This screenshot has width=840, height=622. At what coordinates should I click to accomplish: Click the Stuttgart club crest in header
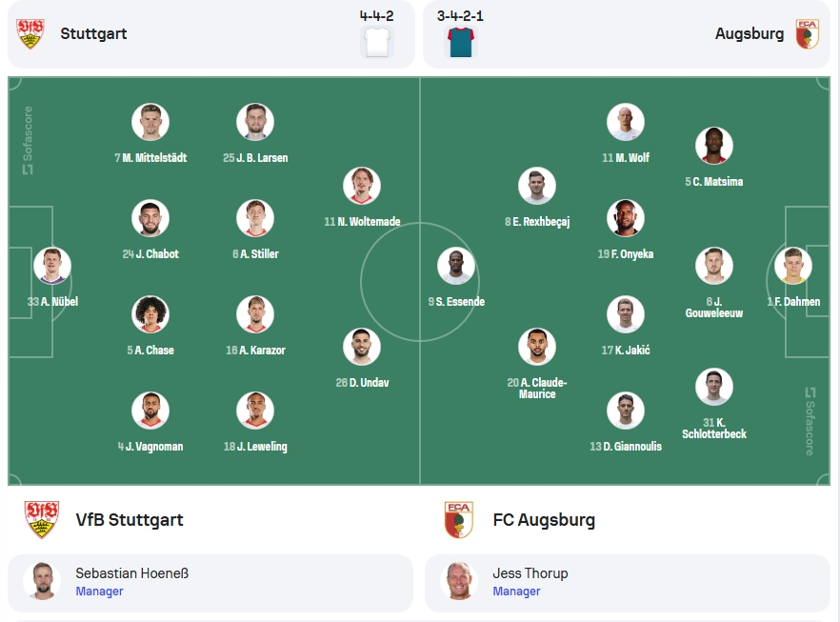(x=30, y=33)
